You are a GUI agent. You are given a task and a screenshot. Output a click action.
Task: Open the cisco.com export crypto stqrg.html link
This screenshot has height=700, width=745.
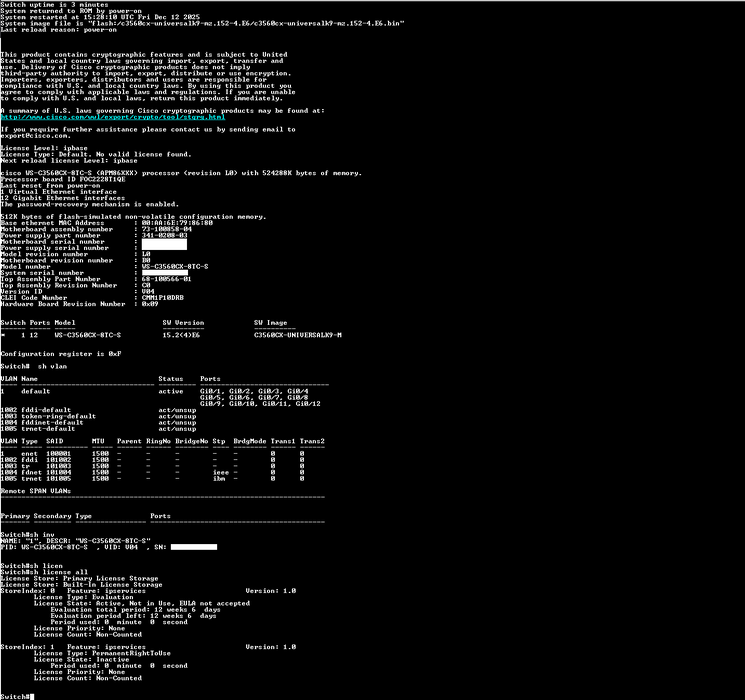(x=113, y=117)
